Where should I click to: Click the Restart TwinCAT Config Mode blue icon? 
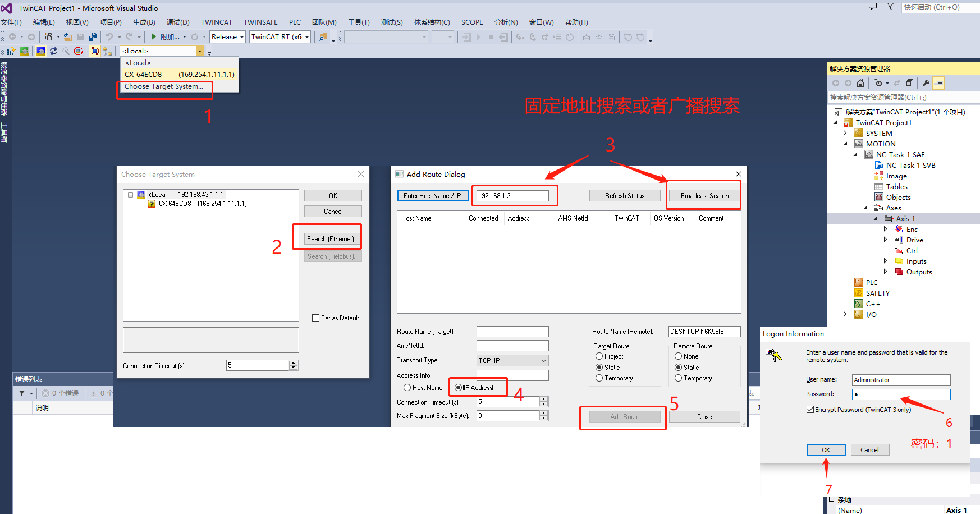[x=41, y=51]
